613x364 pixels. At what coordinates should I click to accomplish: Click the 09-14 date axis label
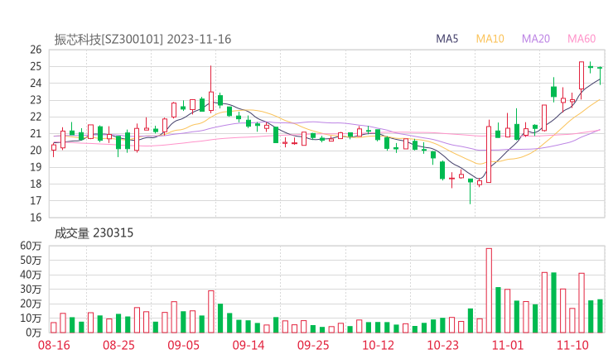[x=249, y=345]
